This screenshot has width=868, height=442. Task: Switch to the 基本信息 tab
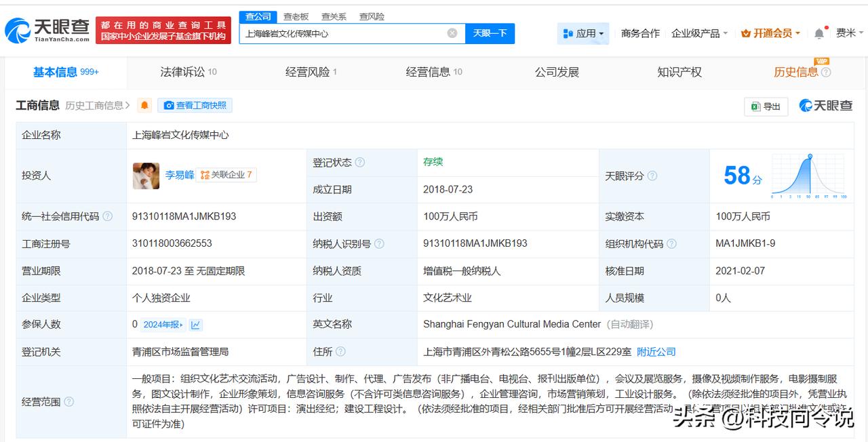click(x=66, y=72)
